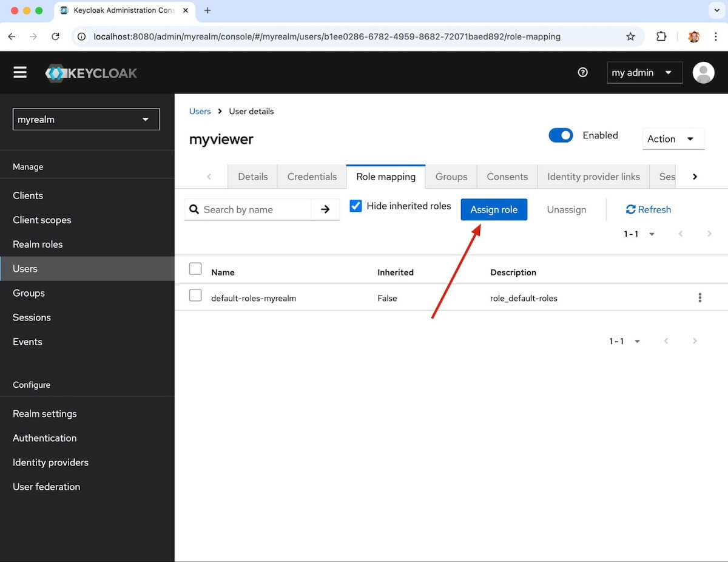This screenshot has height=562, width=728.
Task: Open kebab menu for default-roles-myrealm row
Action: click(699, 298)
